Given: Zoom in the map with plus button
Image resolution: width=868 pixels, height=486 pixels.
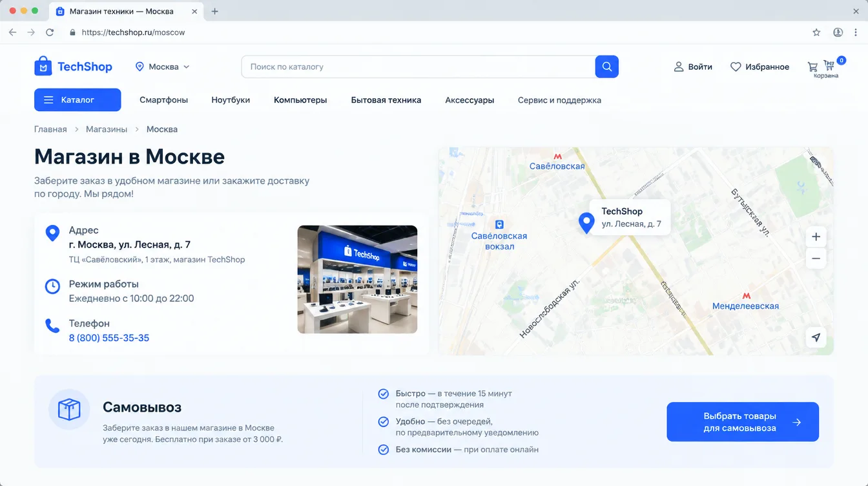Looking at the screenshot, I should click(x=816, y=237).
